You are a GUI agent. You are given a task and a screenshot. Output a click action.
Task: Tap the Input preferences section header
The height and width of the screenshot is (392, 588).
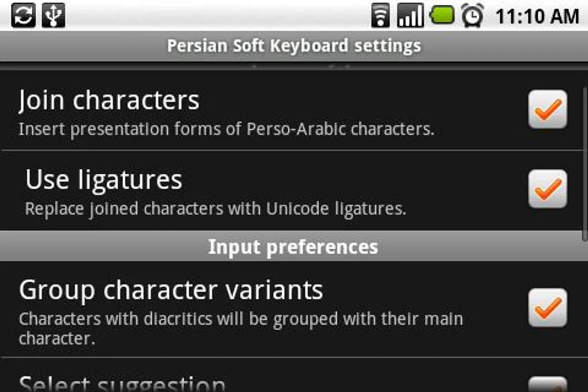pyautogui.click(x=293, y=247)
